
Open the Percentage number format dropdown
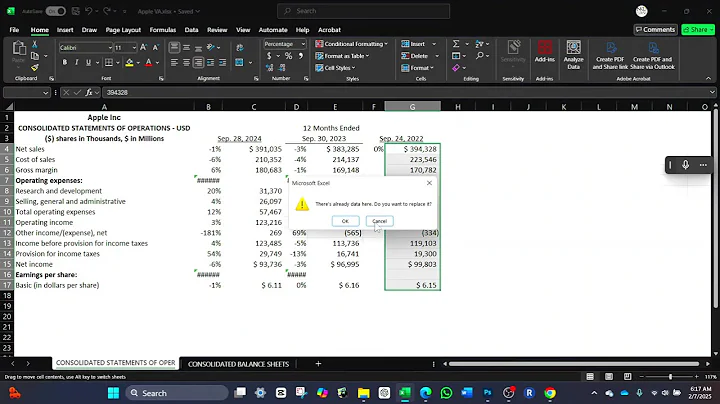click(303, 44)
